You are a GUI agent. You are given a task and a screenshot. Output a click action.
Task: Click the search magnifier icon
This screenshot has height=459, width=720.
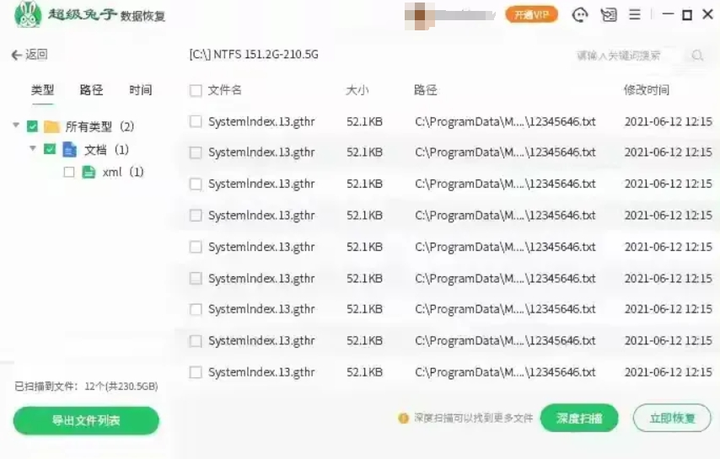(698, 56)
